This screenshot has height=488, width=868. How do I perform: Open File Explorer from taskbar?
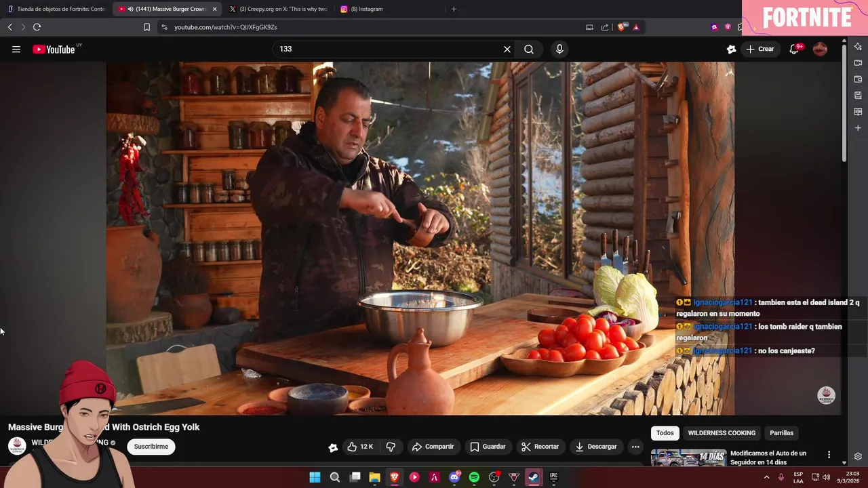point(374,477)
